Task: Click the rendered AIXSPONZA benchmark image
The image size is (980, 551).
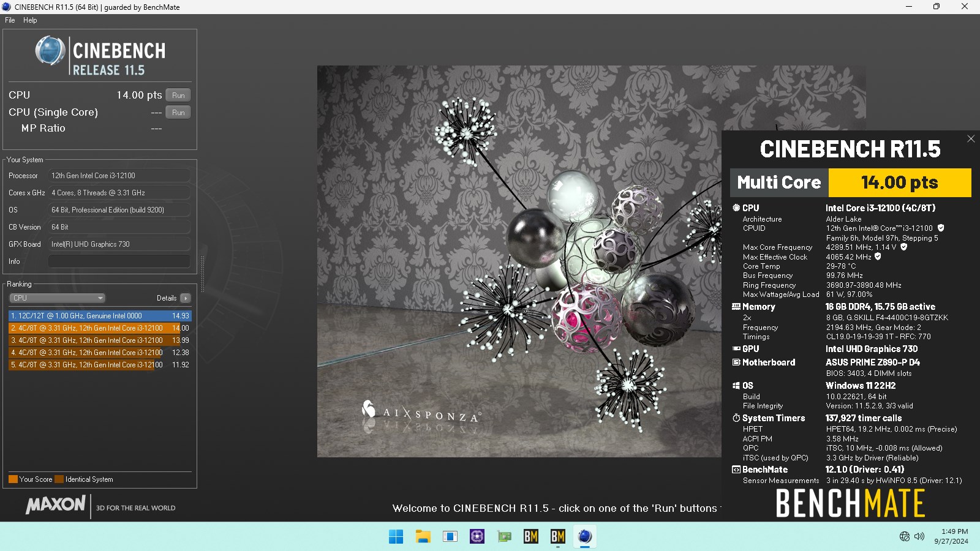Action: (x=519, y=261)
